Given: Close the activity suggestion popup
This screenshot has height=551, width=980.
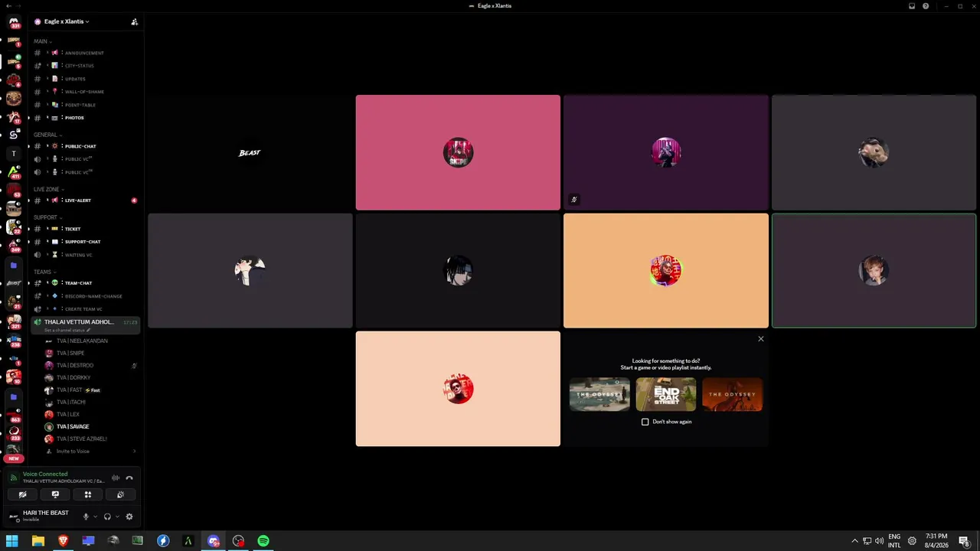Looking at the screenshot, I should pos(761,339).
